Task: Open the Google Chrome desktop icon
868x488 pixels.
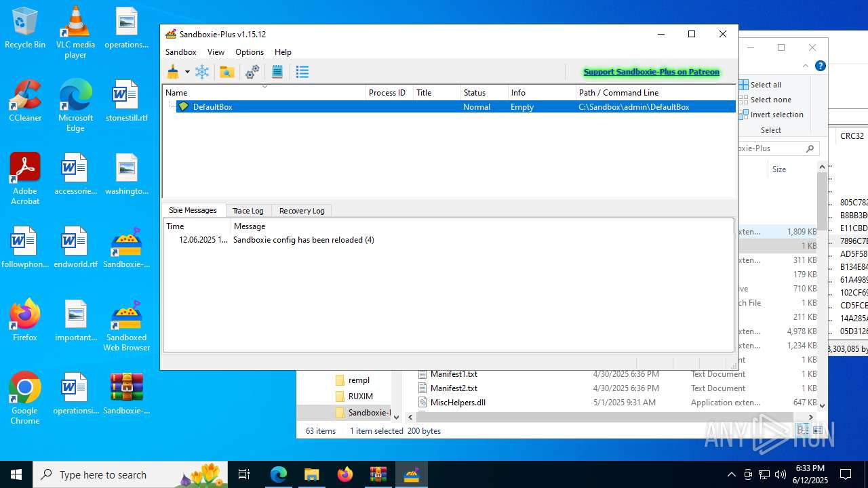Action: tap(25, 399)
